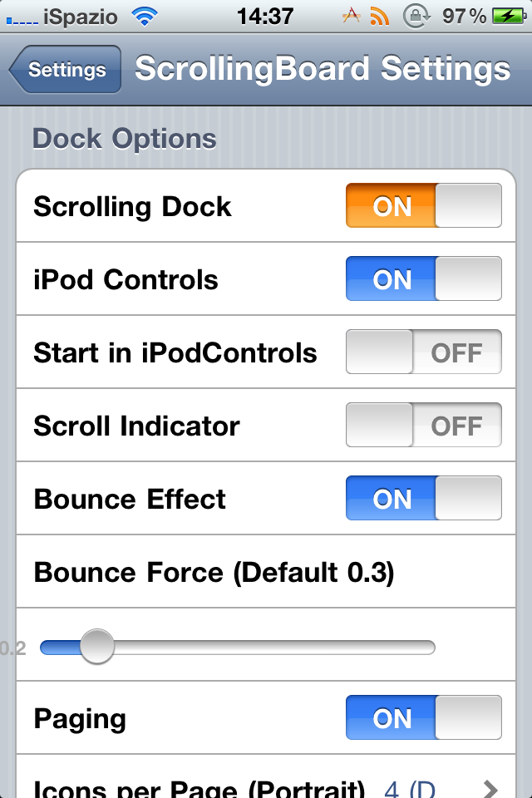The height and width of the screenshot is (798, 532).
Task: Tap the Wi-Fi signal icon in status bar
Action: tap(144, 16)
